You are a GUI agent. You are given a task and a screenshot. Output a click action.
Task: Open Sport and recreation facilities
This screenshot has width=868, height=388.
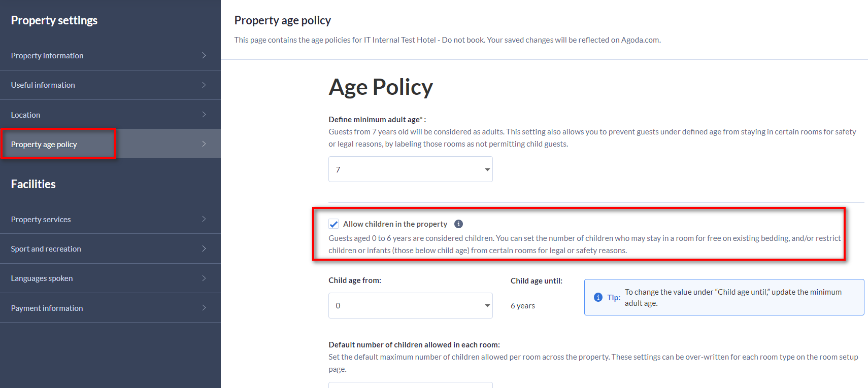click(x=110, y=249)
